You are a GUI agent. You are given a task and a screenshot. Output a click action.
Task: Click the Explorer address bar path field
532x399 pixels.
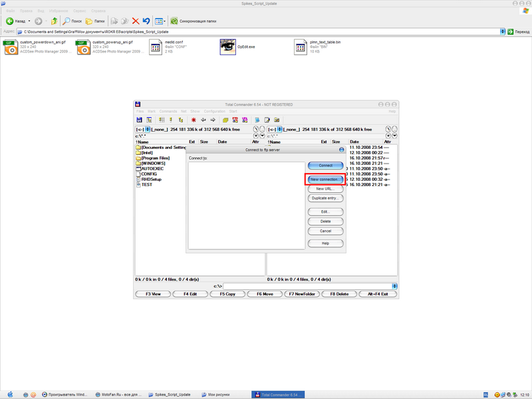[x=258, y=31]
